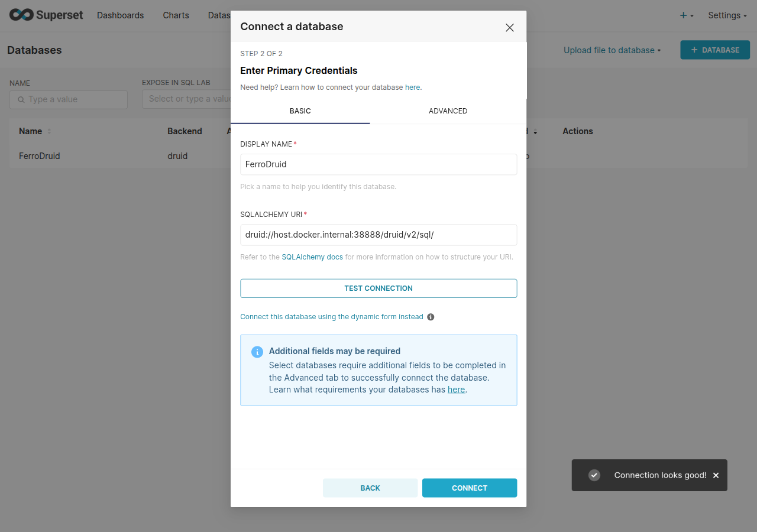
Task: Click 'Connect this database using the dynamic form instead'
Action: pyautogui.click(x=332, y=317)
